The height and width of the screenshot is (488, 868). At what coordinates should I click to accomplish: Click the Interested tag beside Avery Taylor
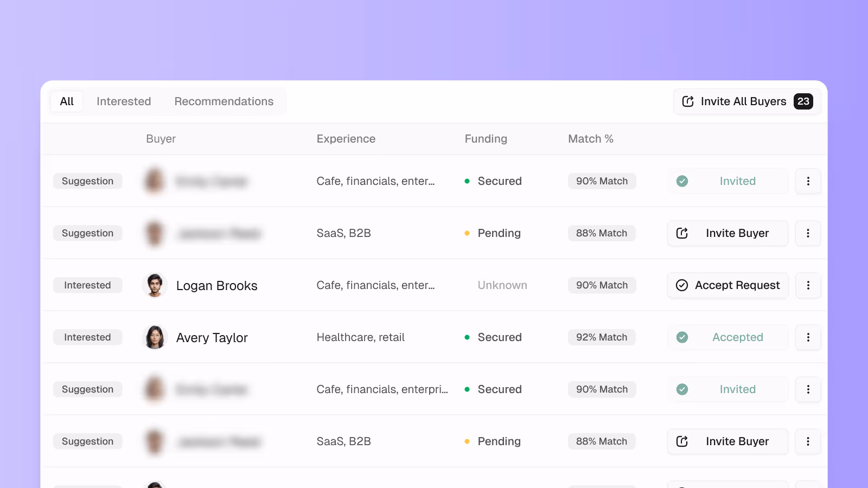(87, 337)
